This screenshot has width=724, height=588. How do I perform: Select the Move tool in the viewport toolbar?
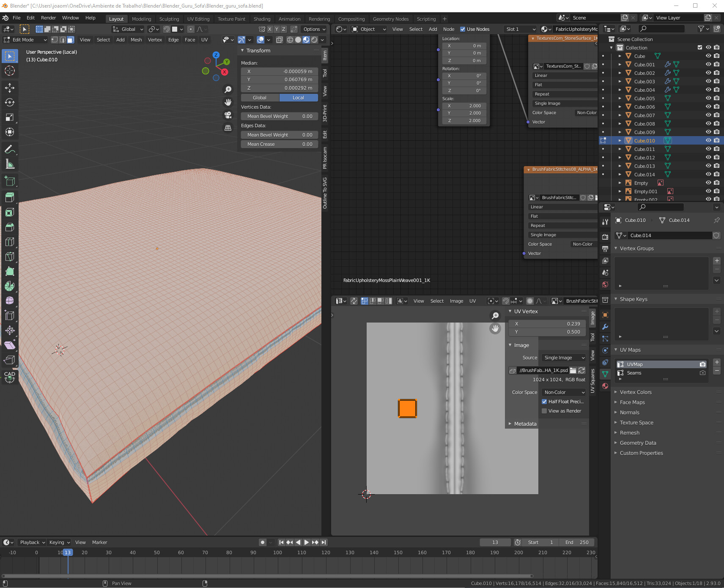coord(9,88)
